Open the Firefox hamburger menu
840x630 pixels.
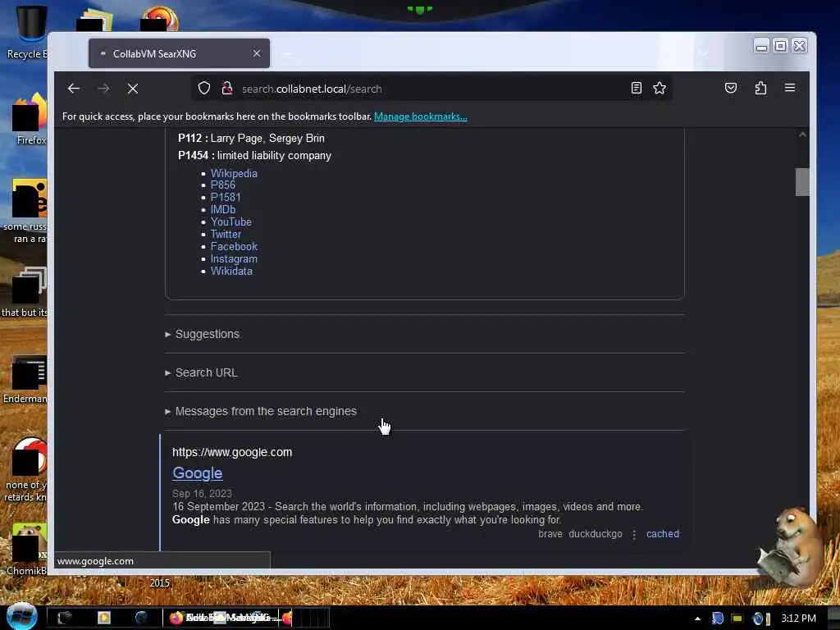790,88
